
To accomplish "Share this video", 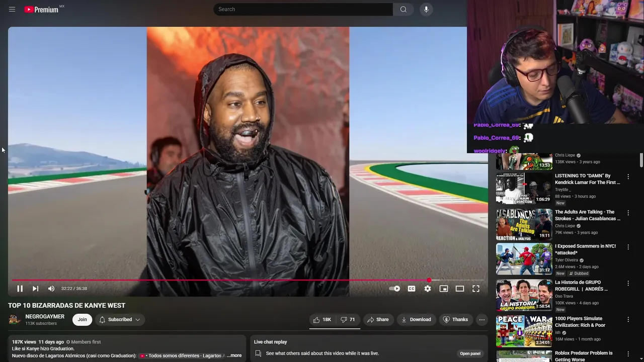I will pyautogui.click(x=378, y=319).
